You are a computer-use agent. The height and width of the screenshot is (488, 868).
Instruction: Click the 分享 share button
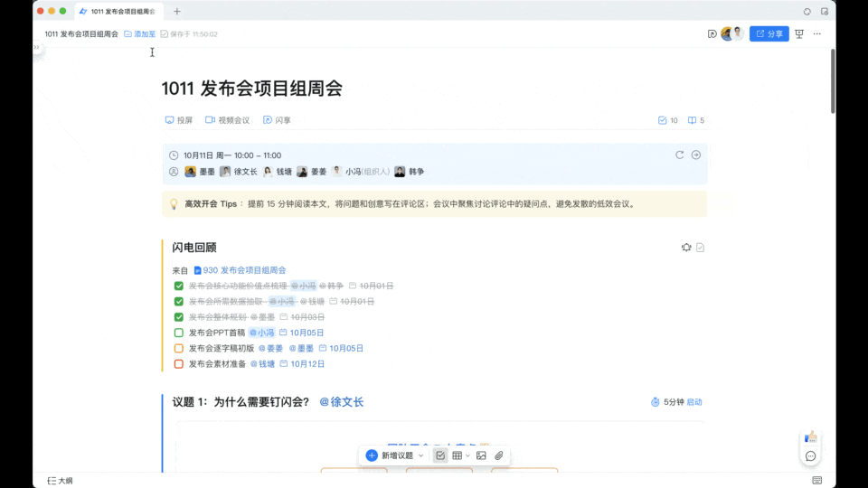coord(769,33)
